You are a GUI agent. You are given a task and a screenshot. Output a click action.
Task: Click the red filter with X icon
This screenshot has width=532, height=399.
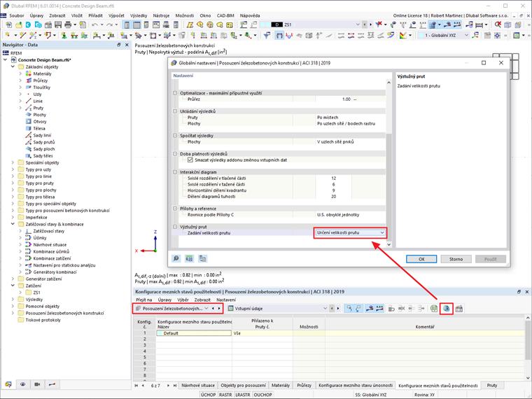click(x=379, y=24)
